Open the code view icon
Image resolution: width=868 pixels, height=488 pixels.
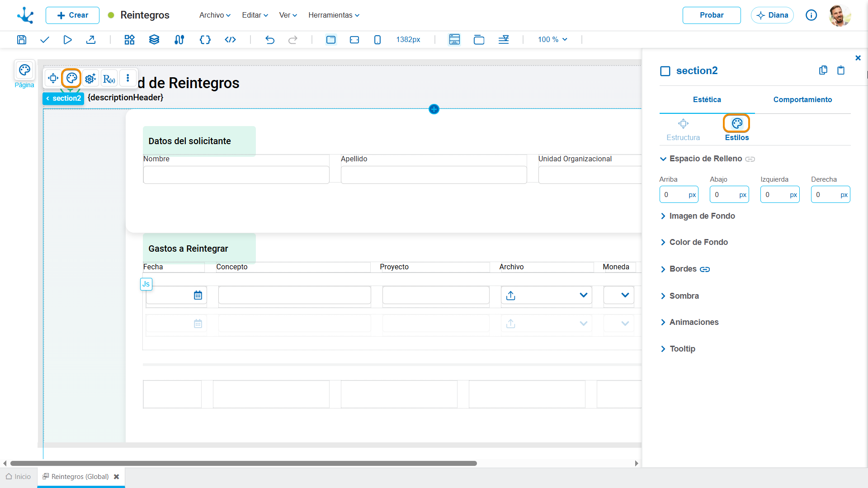pyautogui.click(x=230, y=40)
